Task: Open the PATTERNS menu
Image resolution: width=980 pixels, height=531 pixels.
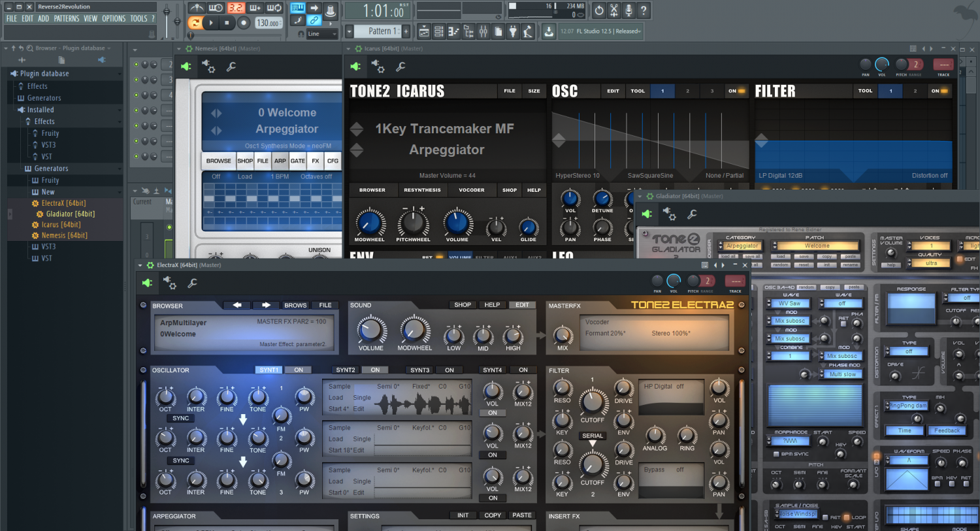Action: [67, 18]
